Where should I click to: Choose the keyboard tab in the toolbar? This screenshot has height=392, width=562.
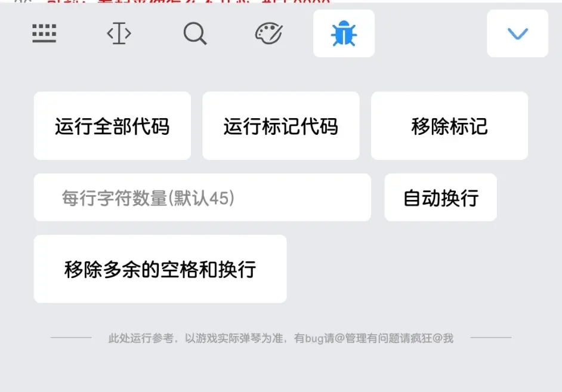coord(44,33)
